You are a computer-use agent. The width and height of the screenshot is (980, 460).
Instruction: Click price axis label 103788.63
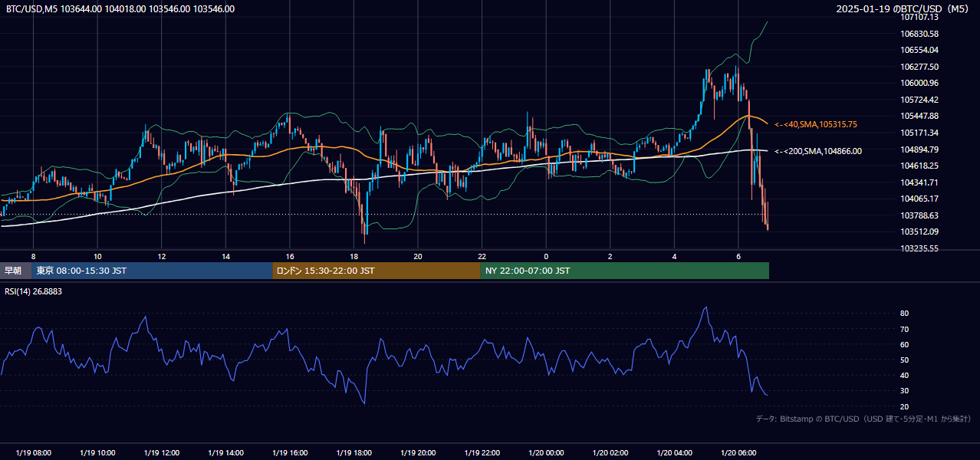click(x=919, y=215)
